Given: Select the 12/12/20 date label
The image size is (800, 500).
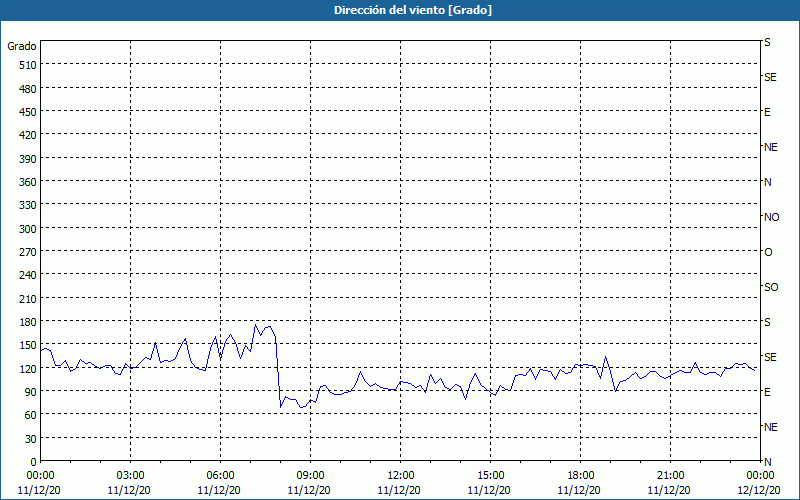Looking at the screenshot, I should [x=761, y=490].
